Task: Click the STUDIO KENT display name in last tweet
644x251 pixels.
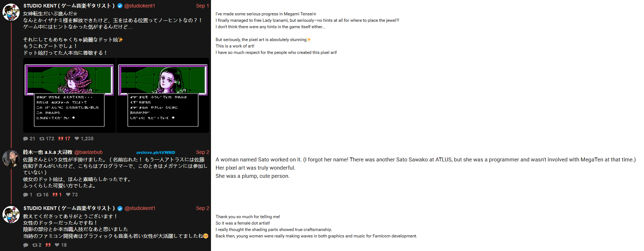Action: [69, 208]
